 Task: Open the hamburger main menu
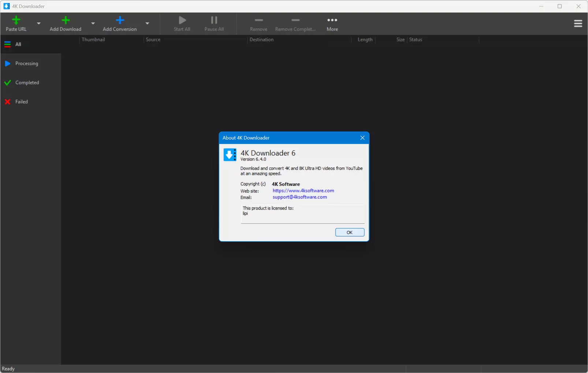[x=578, y=24]
